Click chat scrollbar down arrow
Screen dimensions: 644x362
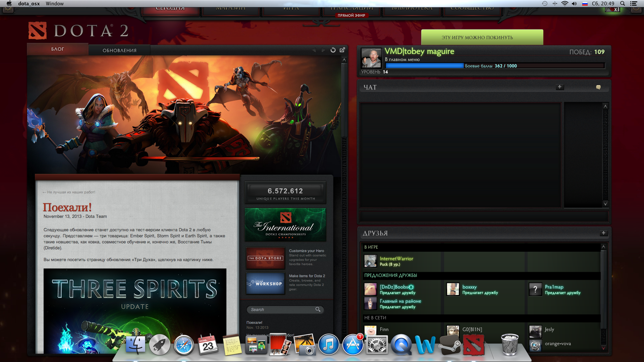[x=605, y=203]
